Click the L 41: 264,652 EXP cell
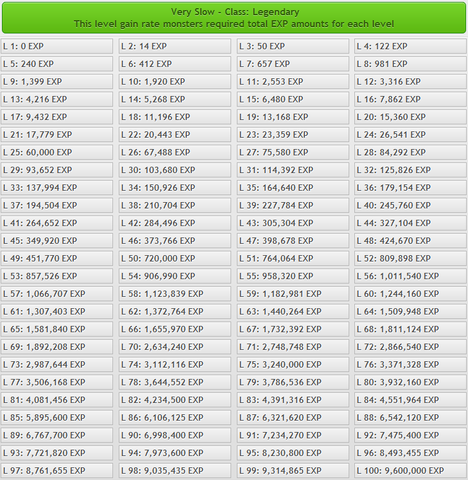This screenshot has width=468, height=480. pyautogui.click(x=57, y=223)
